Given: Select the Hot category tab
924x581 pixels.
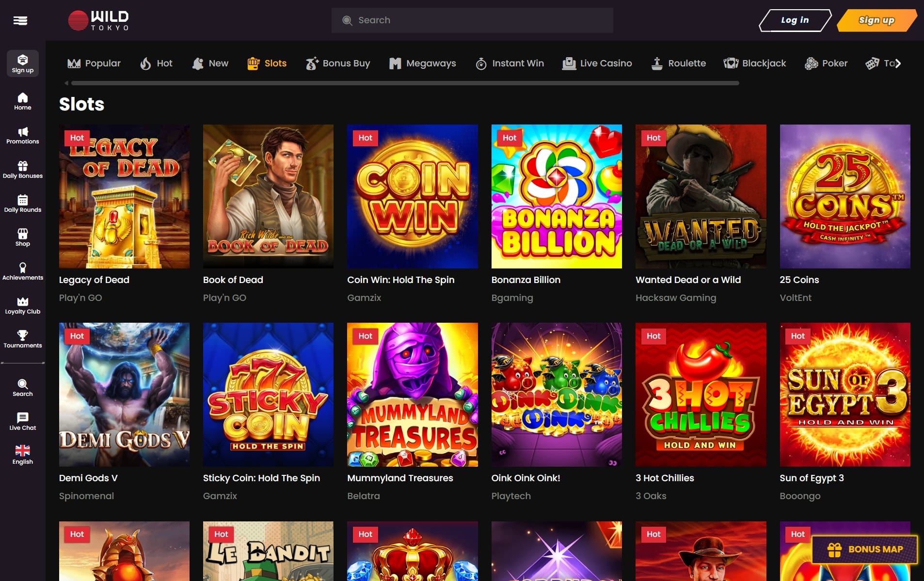Looking at the screenshot, I should coord(156,63).
